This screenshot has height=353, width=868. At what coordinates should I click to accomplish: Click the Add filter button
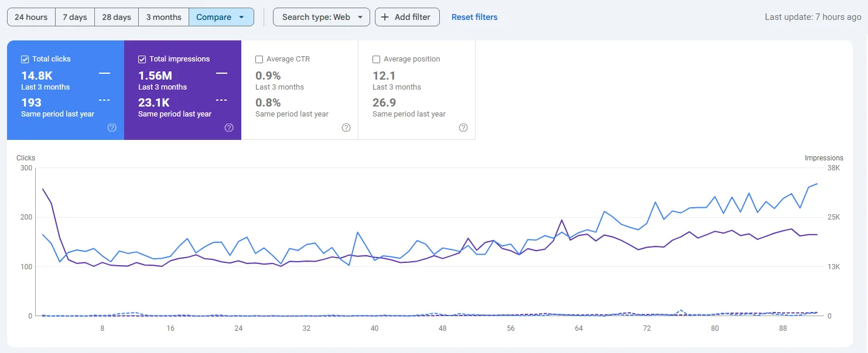coord(406,17)
